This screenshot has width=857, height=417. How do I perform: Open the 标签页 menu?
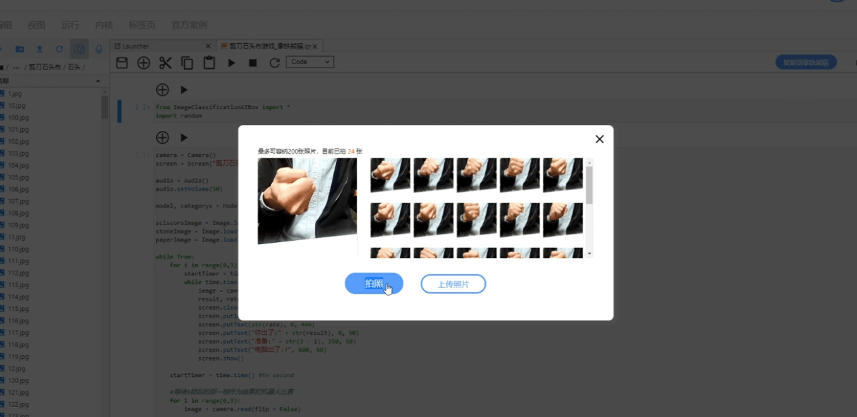(x=142, y=25)
